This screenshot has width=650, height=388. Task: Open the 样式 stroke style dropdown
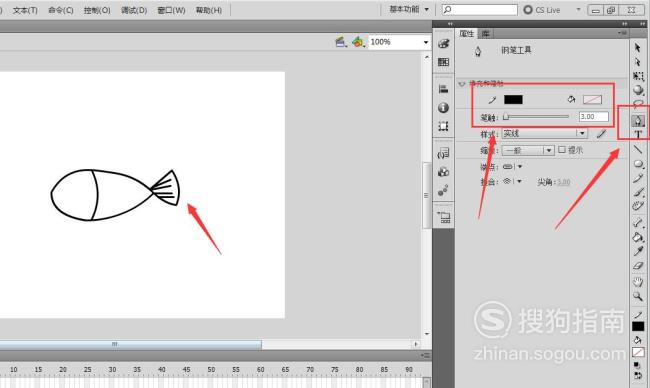(x=544, y=133)
